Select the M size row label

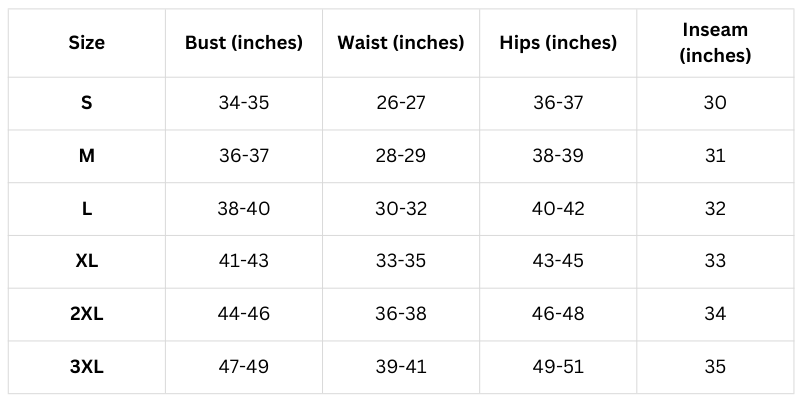(x=87, y=156)
